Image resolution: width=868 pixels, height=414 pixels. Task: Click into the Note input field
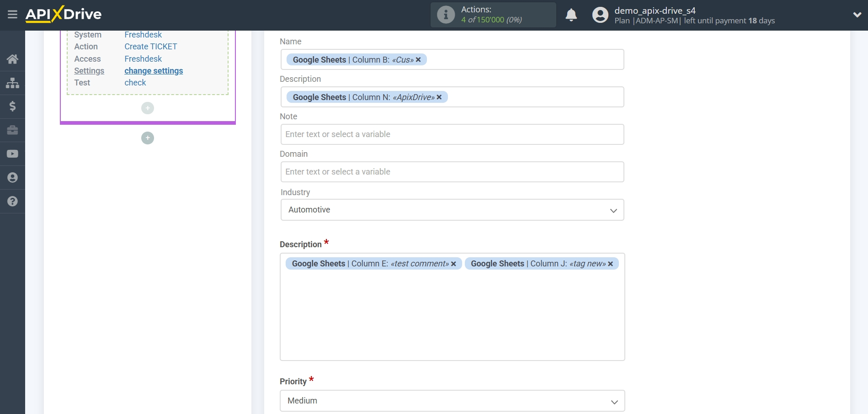452,134
